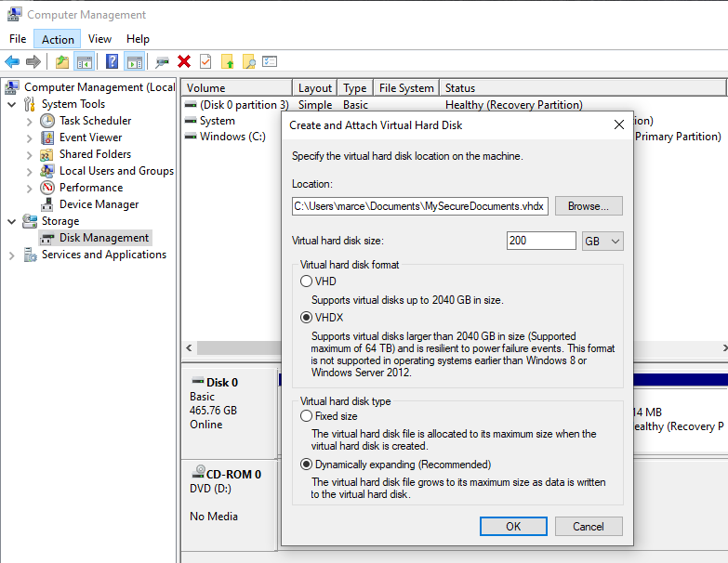Viewport: 728px width, 563px height.
Task: Click the red X delete toolbar icon
Action: 184,61
